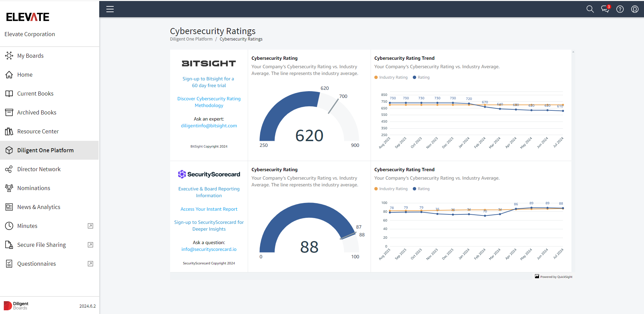Open the search magnifier icon

(590, 9)
